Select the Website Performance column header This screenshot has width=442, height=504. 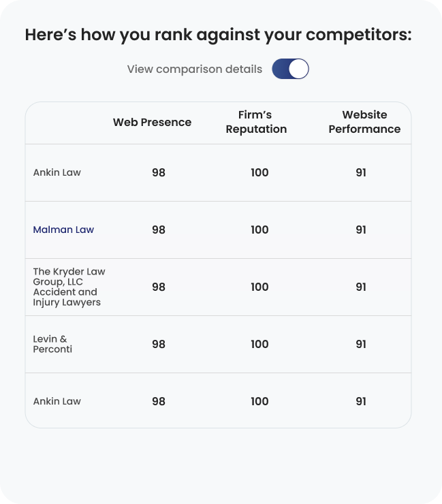pos(364,122)
